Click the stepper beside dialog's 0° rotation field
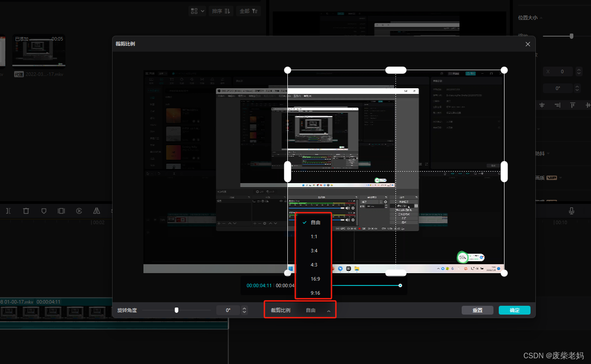The width and height of the screenshot is (591, 364). [x=245, y=310]
